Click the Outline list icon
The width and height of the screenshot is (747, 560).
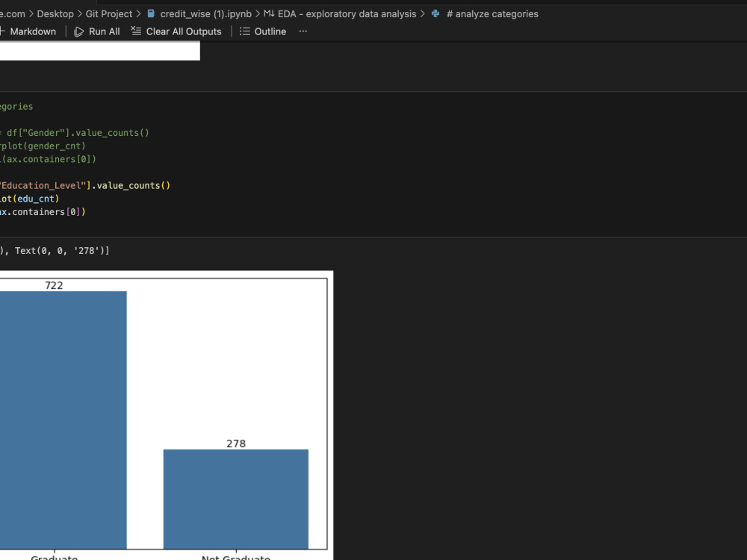pos(244,31)
